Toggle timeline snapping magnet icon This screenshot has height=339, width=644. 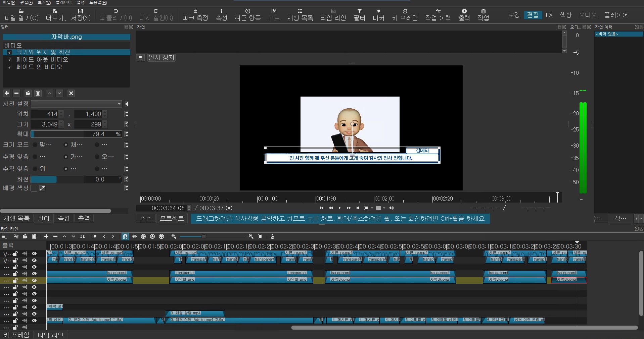point(125,237)
